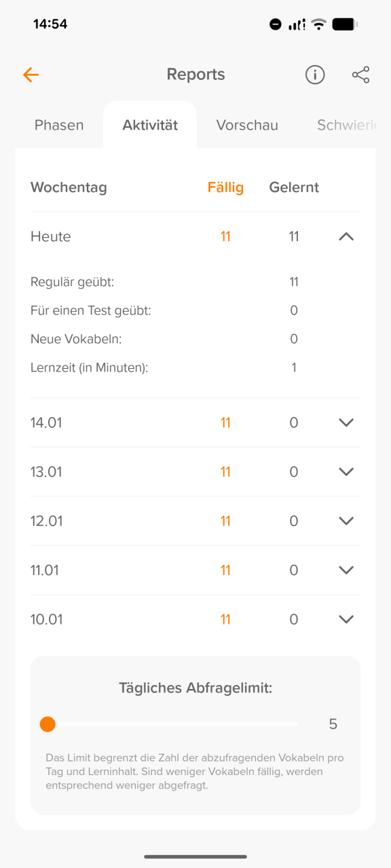Adjust the Tägliches Abfragelimit slider handle
Image resolution: width=391 pixels, height=868 pixels.
(x=48, y=724)
